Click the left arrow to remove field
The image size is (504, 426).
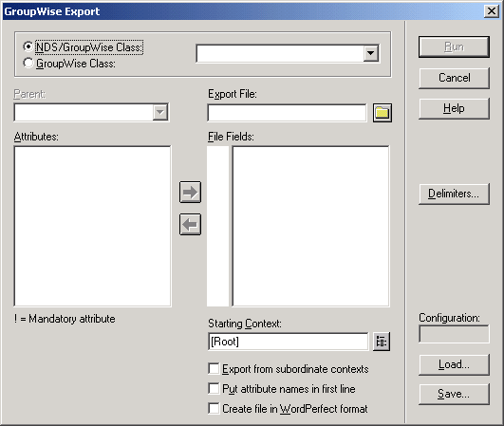click(x=190, y=224)
